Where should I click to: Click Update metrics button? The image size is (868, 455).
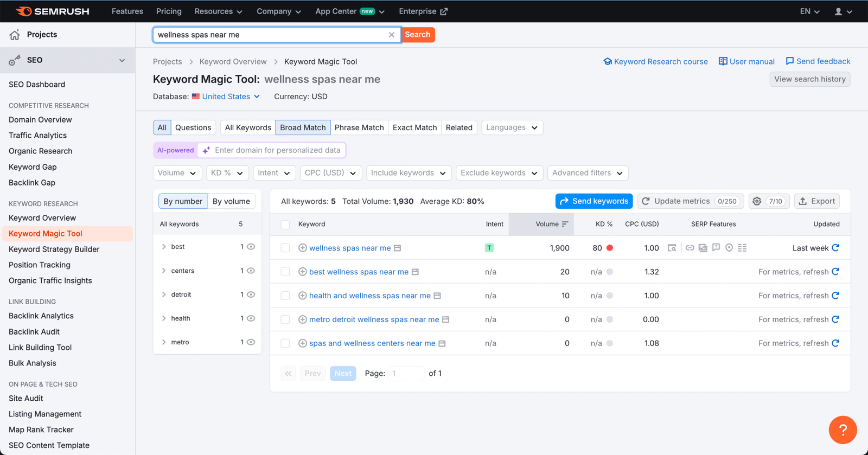click(x=691, y=201)
